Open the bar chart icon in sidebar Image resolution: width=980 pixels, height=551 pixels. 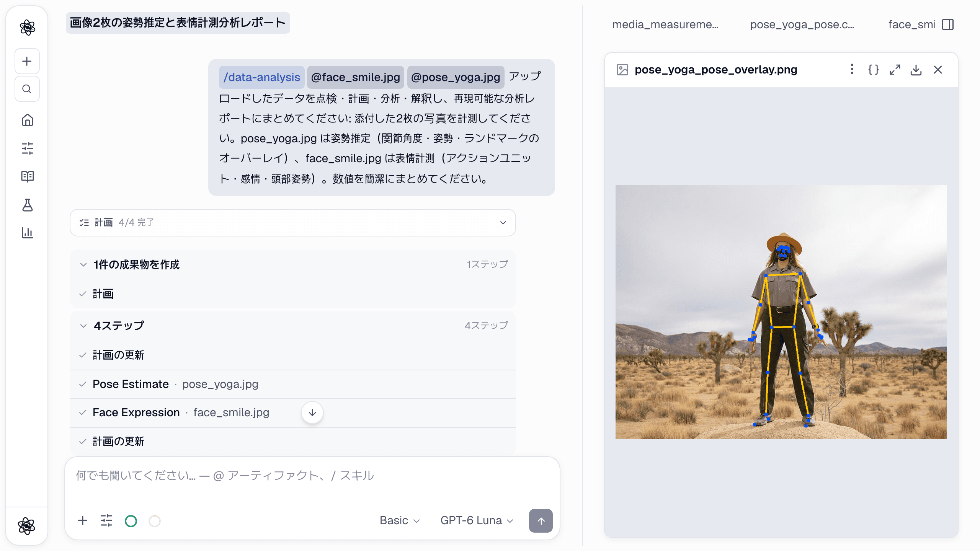pos(27,232)
